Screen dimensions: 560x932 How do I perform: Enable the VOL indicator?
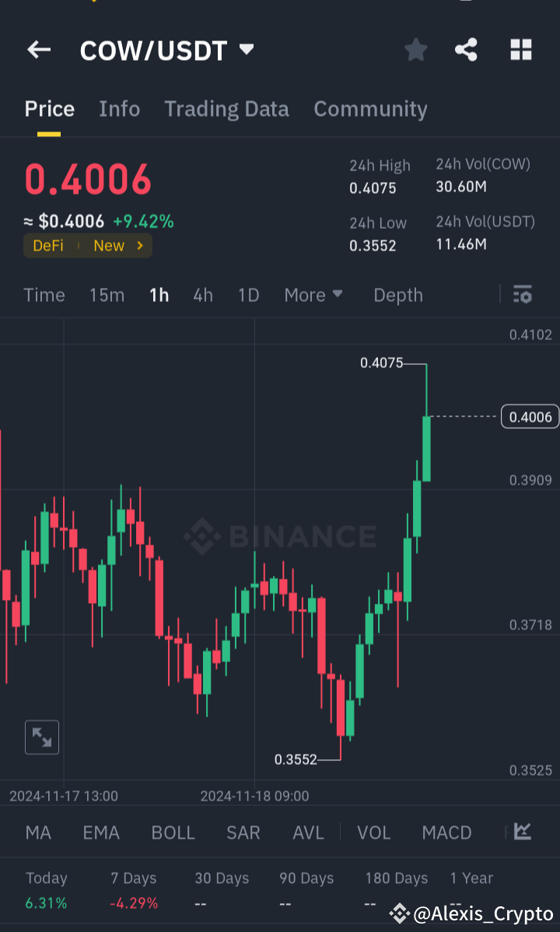pyautogui.click(x=374, y=832)
